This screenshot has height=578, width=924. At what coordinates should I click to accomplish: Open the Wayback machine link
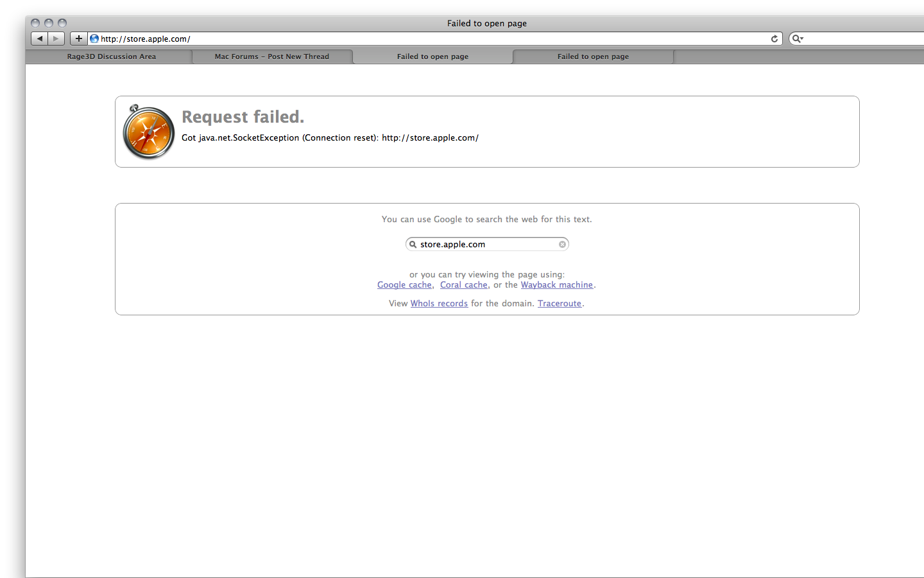[556, 285]
